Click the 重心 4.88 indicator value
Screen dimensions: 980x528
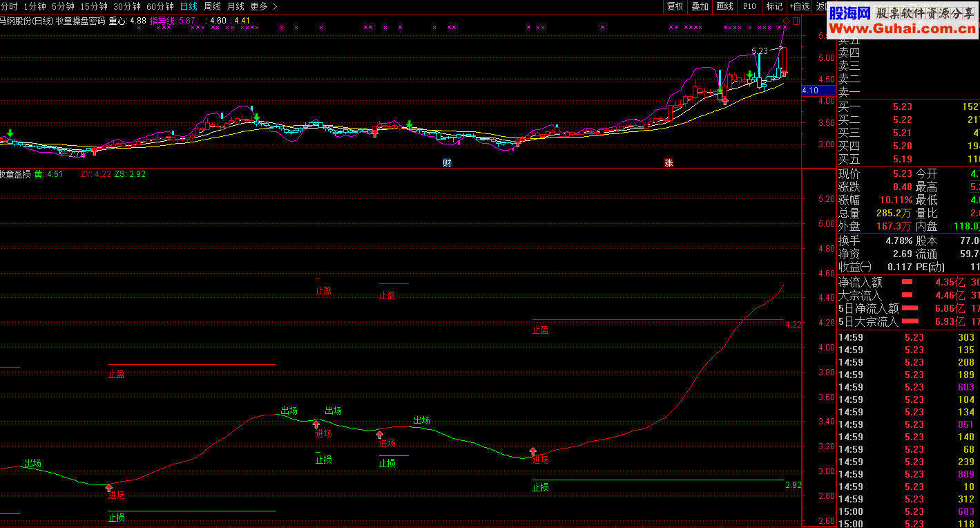coord(128,21)
